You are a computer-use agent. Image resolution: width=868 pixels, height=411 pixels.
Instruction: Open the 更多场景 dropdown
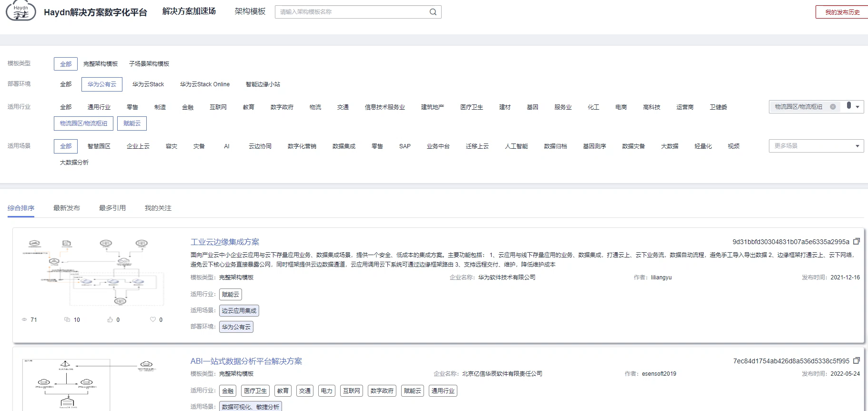click(817, 146)
